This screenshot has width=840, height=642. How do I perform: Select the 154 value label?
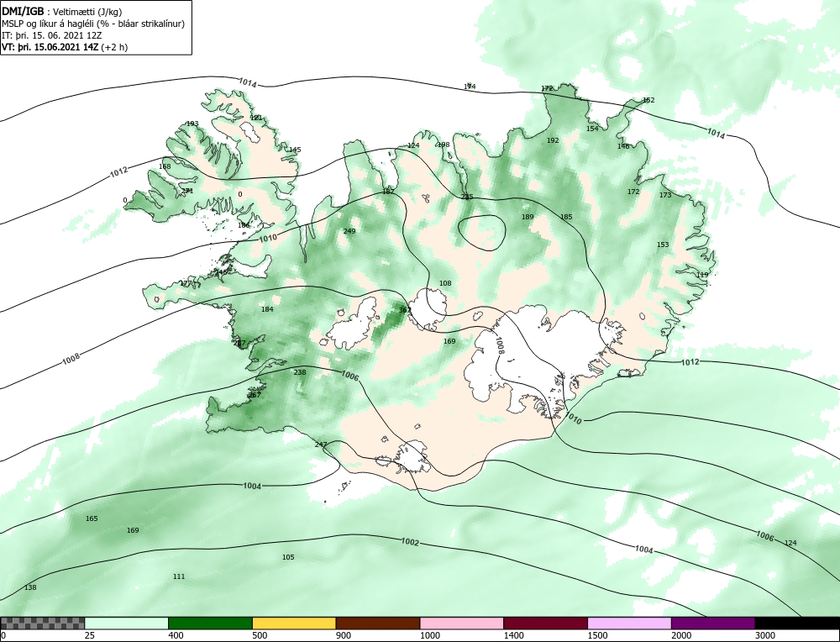point(592,129)
